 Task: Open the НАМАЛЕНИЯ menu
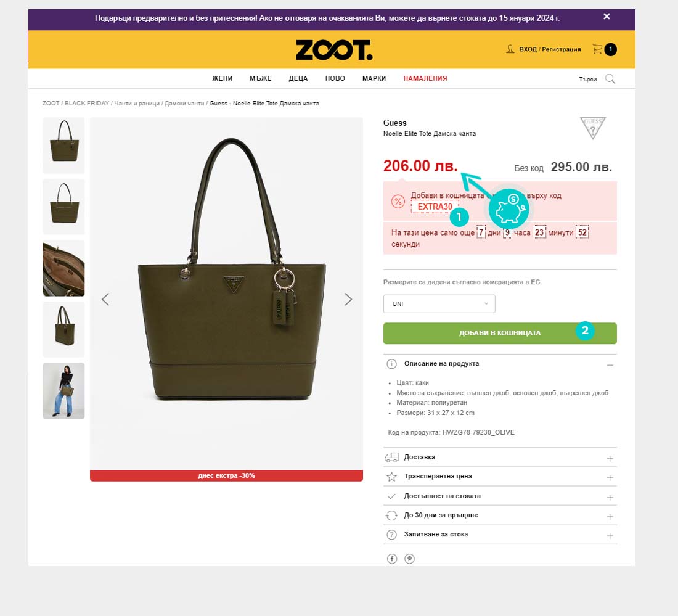point(425,78)
